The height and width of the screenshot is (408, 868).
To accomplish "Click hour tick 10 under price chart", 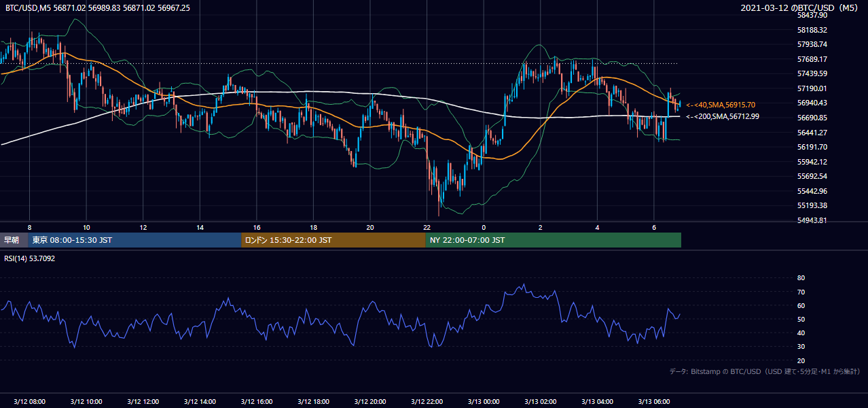I will 86,226.
